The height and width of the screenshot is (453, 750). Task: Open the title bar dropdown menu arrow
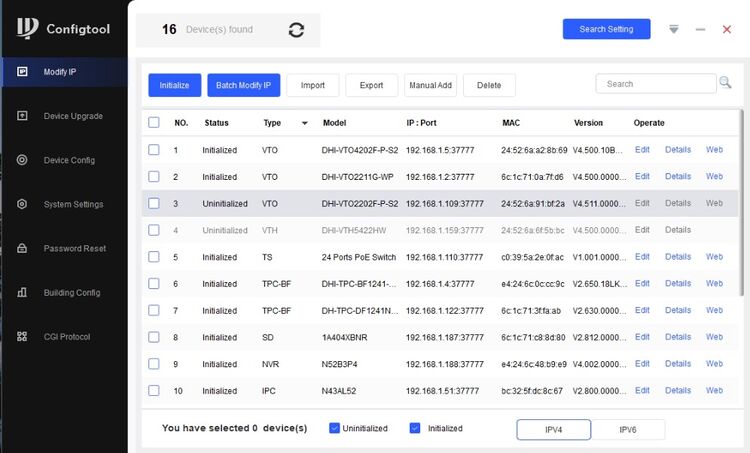[673, 30]
